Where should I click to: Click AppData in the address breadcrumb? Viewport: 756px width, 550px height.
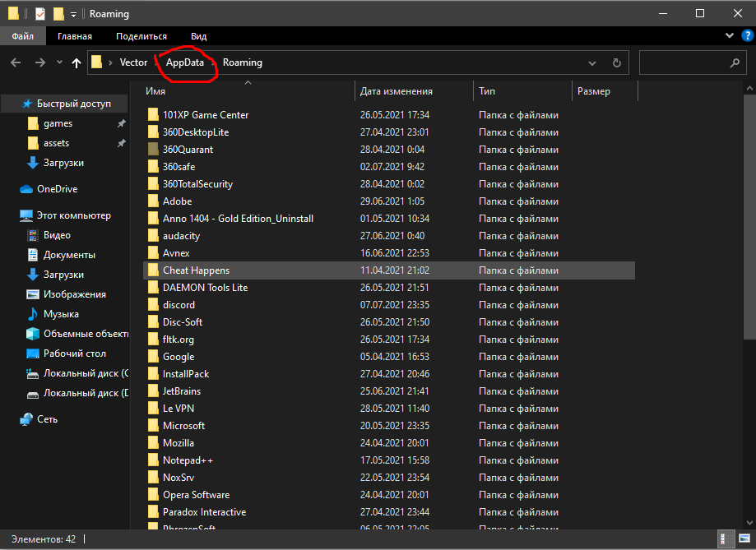click(x=184, y=62)
